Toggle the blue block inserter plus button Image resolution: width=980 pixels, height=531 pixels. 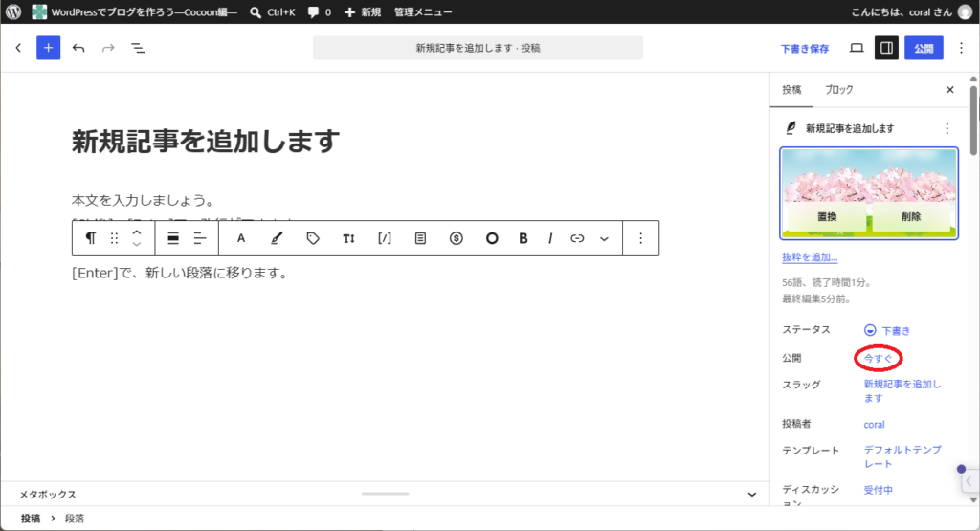click(x=48, y=48)
